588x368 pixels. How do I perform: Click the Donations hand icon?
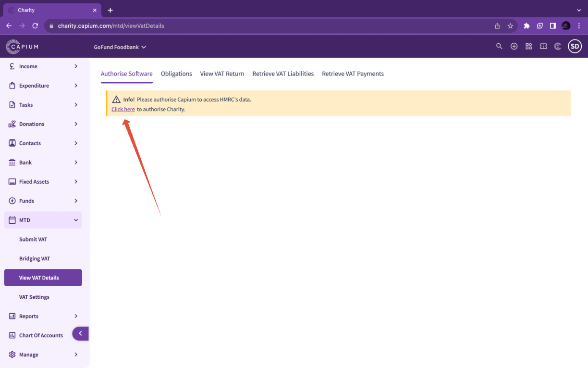click(x=12, y=124)
